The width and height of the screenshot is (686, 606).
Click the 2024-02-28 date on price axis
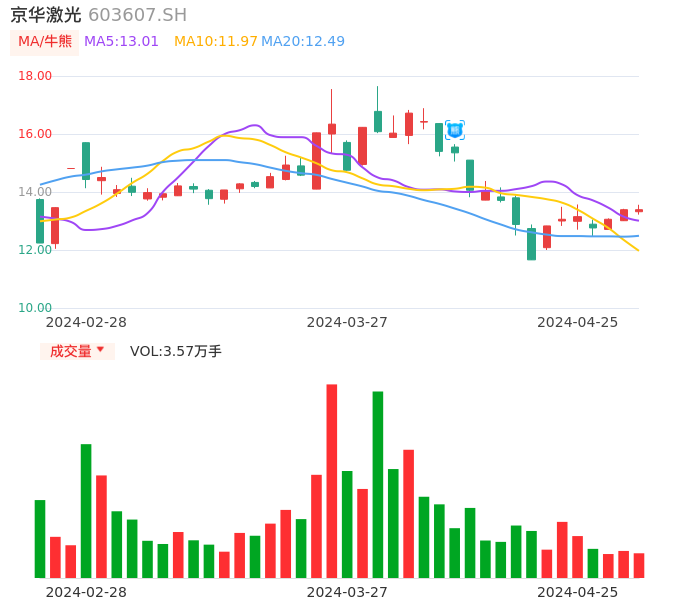86,322
